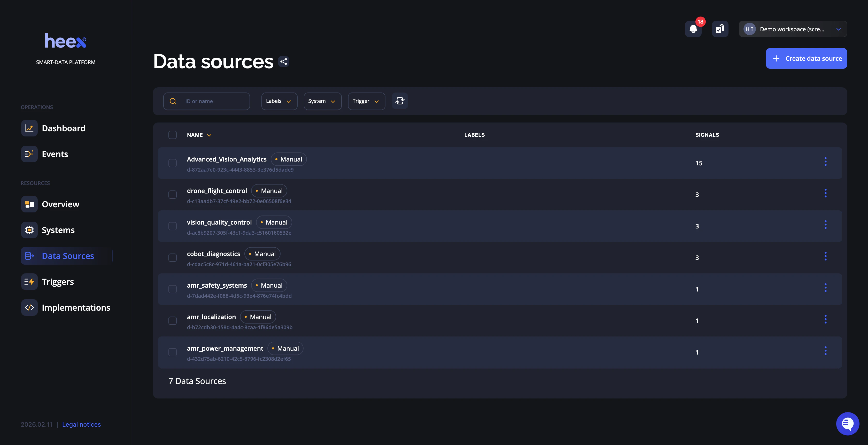Click the clipboard tasks icon in header
868x445 pixels.
[x=720, y=29]
